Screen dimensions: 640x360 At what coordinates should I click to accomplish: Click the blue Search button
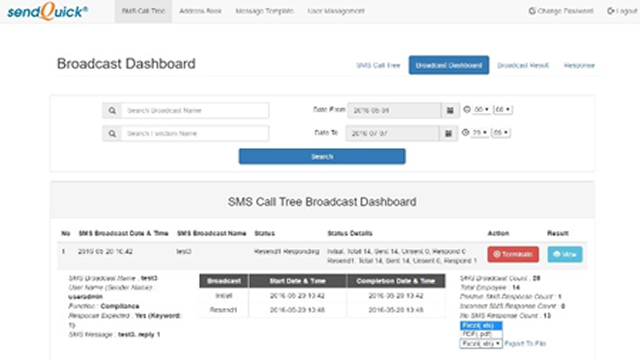(x=322, y=156)
